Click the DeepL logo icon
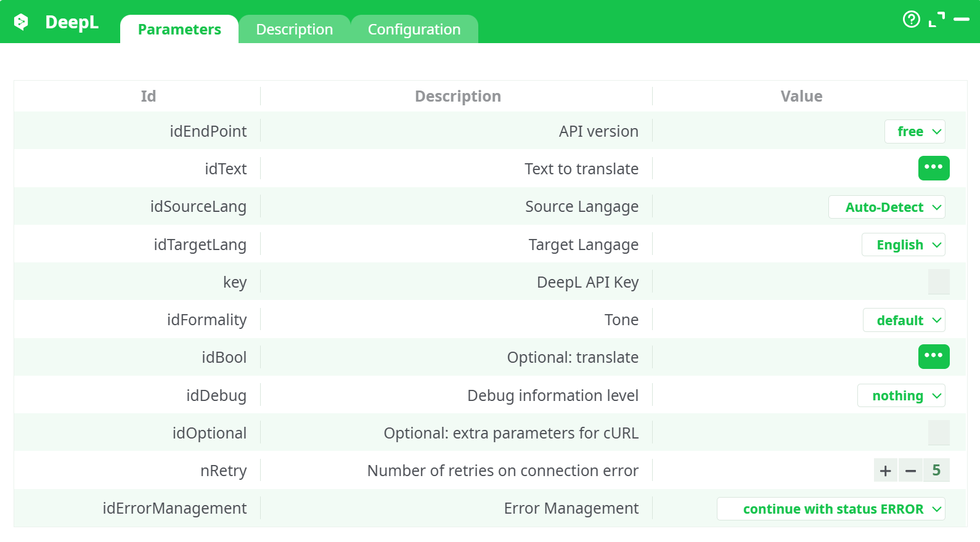 click(22, 22)
